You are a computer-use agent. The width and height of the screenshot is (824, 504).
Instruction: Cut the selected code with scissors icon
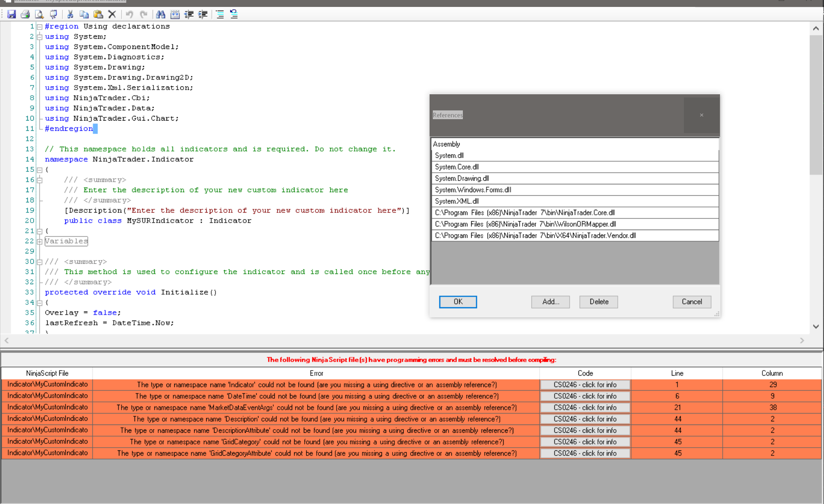click(70, 14)
